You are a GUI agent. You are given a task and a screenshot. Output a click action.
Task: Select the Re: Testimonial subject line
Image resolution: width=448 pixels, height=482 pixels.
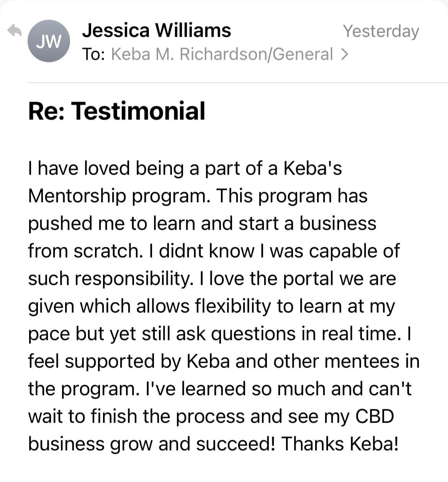click(x=117, y=111)
